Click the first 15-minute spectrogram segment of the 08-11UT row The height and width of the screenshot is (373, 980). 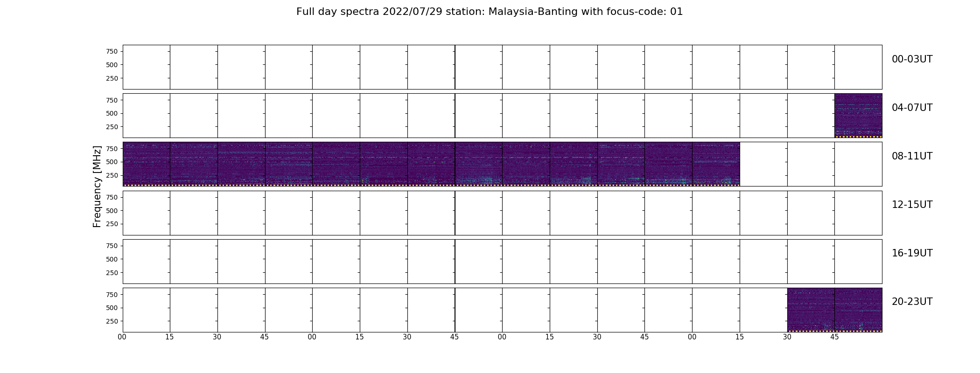(146, 164)
